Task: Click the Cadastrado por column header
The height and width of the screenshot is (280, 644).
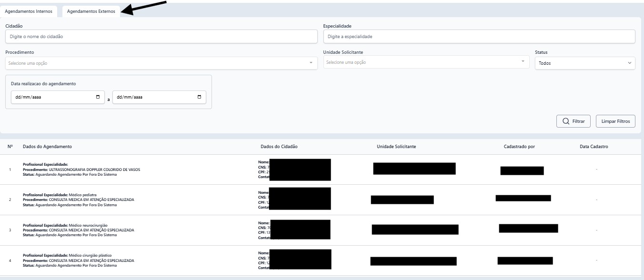Action: (519, 147)
